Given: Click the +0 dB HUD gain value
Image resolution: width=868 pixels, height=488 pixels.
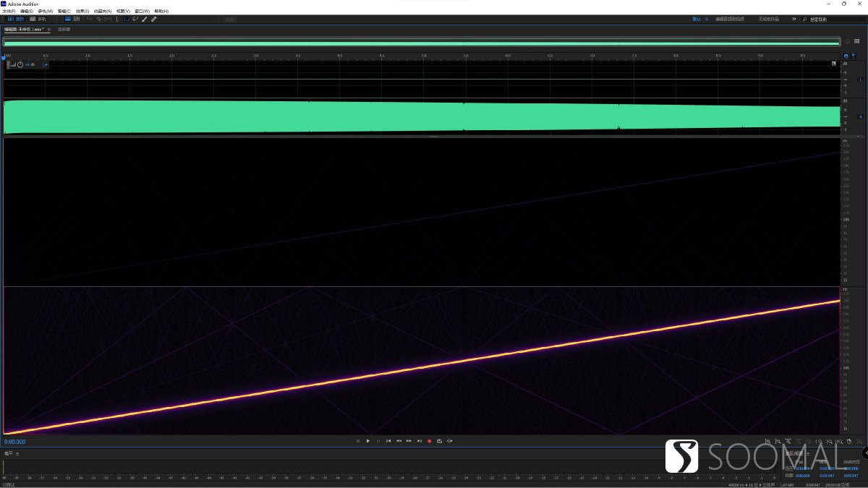Looking at the screenshot, I should (30, 64).
